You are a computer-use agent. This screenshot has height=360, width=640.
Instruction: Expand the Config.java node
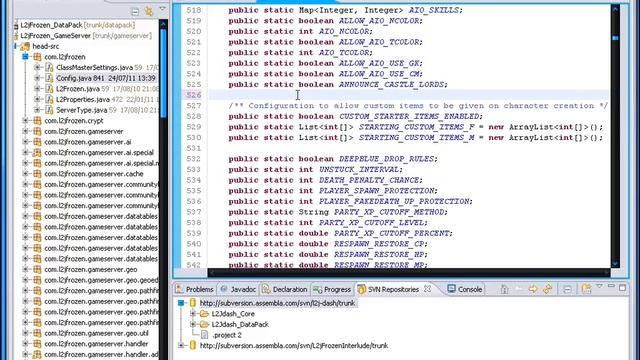click(37, 78)
